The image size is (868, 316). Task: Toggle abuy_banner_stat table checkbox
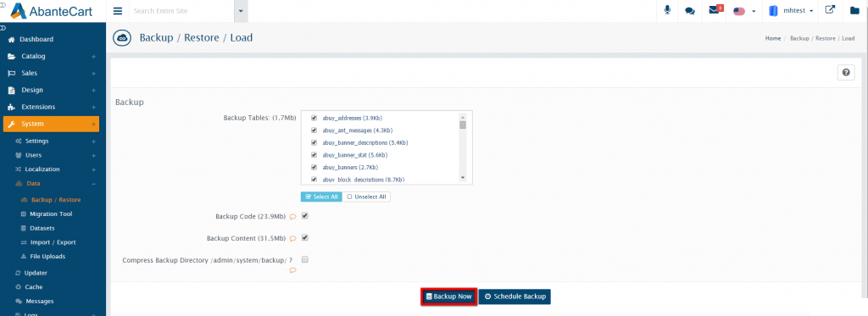pos(314,155)
